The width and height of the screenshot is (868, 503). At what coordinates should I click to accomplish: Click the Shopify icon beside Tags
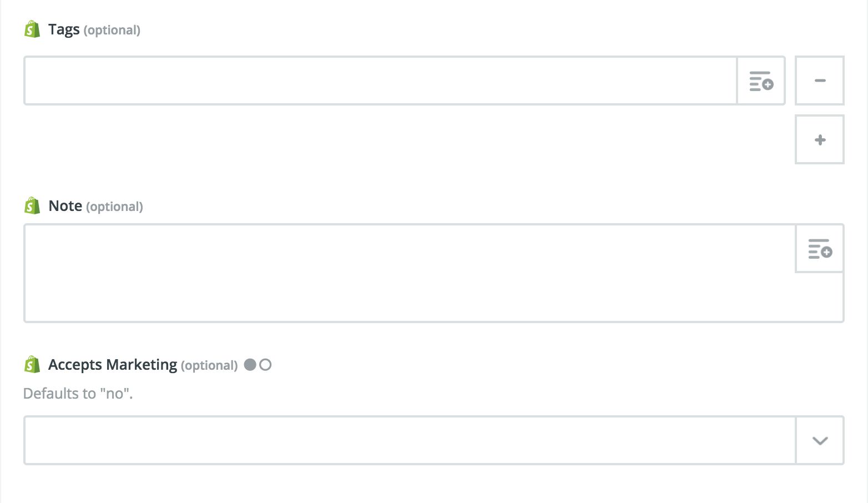[x=32, y=29]
